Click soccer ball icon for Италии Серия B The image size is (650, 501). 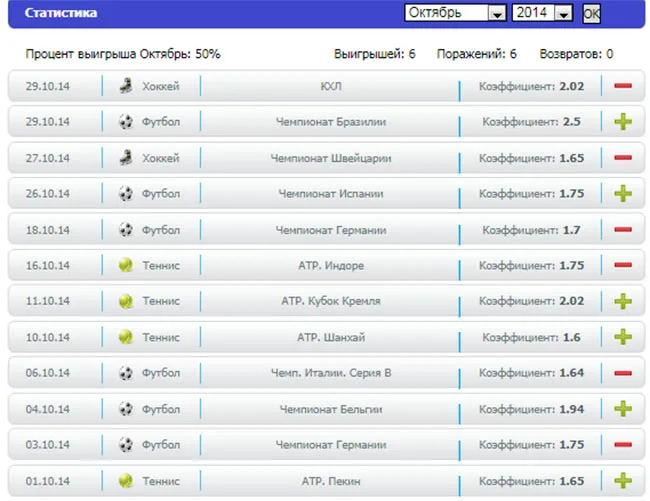pos(126,373)
